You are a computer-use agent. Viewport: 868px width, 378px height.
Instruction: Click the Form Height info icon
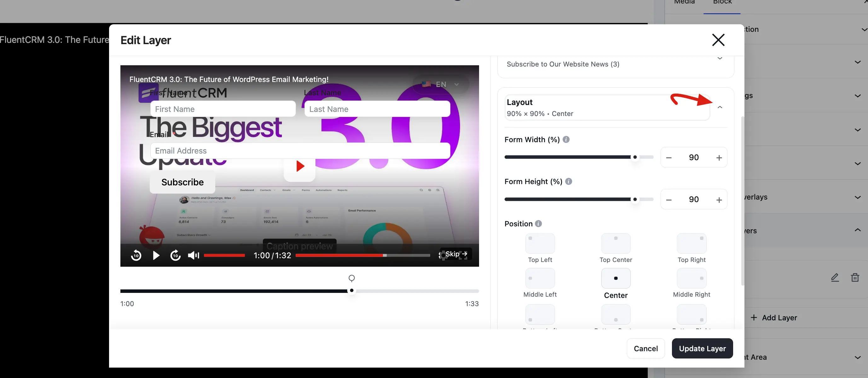[569, 182]
